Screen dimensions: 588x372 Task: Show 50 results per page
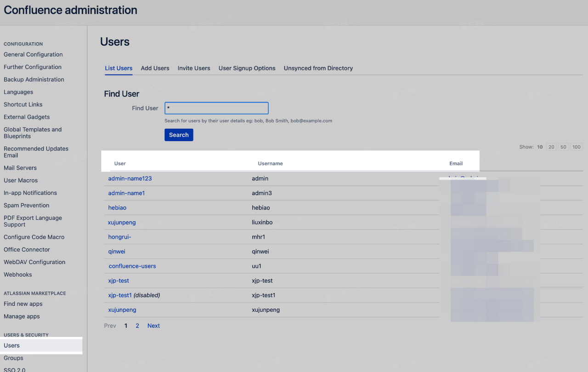pyautogui.click(x=563, y=147)
